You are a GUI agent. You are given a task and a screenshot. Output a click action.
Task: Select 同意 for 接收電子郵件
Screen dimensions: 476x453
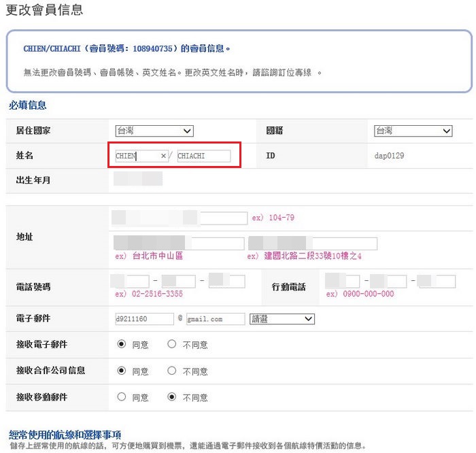(122, 345)
